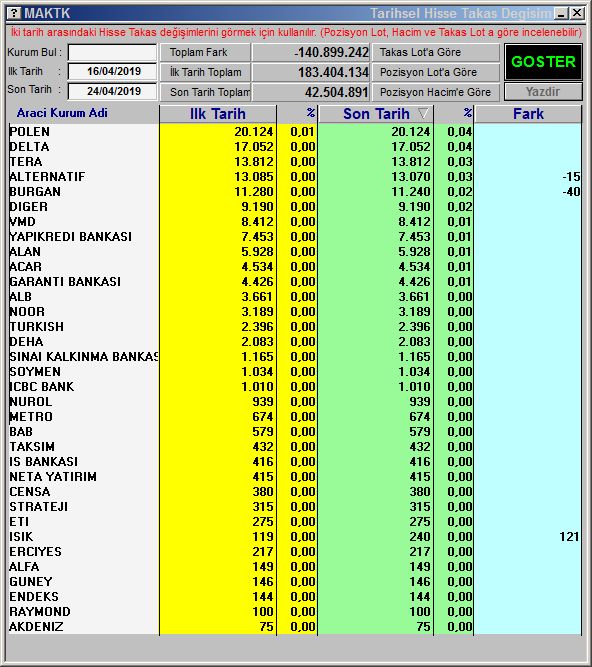592x667 pixels.
Task: Click the help question mark icon
Action: (14, 13)
